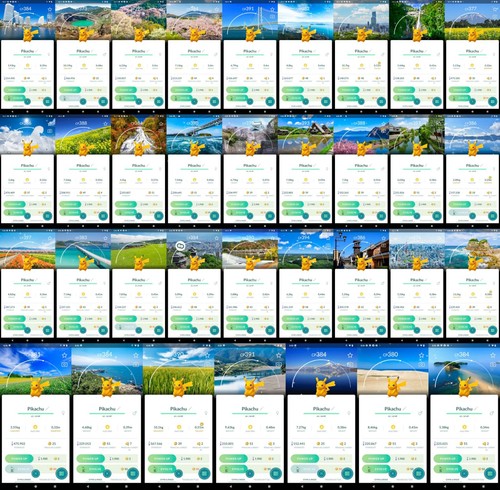Image resolution: width=500 pixels, height=490 pixels.
Task: Favorite the Pikachu on the waterfront skyscrapers screen
Action: [50, 9]
